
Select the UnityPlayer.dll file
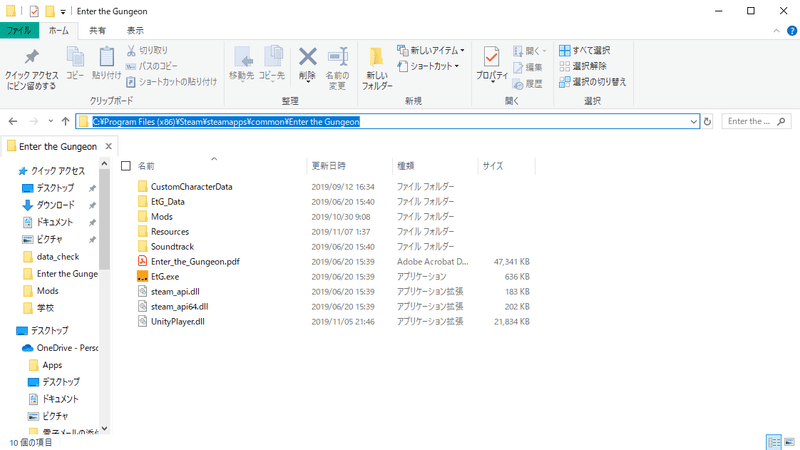click(x=171, y=321)
